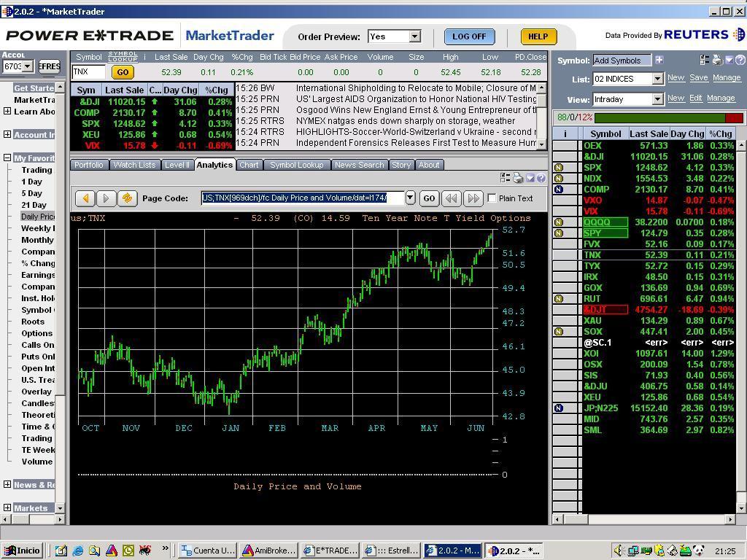Click the forward arrow in Analytics toolbar
This screenshot has height=560, width=747.
(x=107, y=198)
